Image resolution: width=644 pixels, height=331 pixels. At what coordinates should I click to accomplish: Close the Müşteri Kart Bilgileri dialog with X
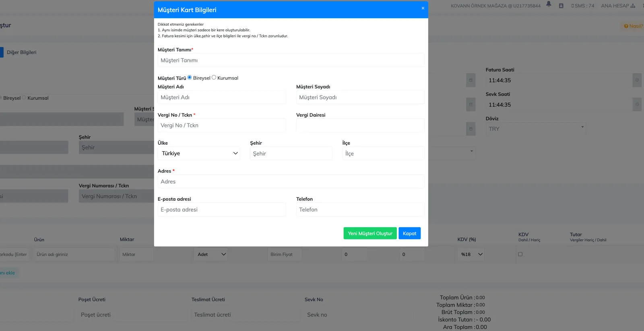(423, 8)
